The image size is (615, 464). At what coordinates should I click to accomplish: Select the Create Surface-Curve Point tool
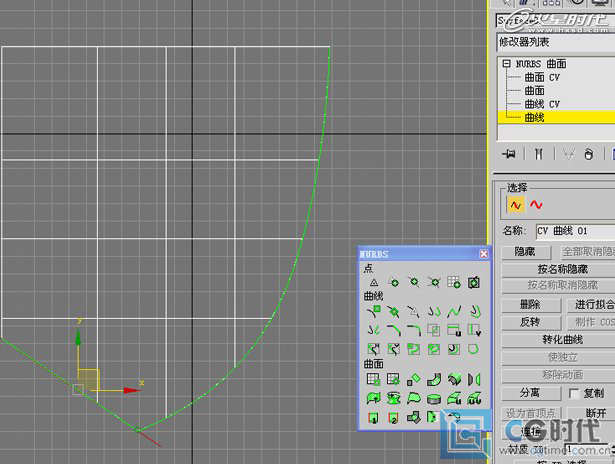[474, 282]
